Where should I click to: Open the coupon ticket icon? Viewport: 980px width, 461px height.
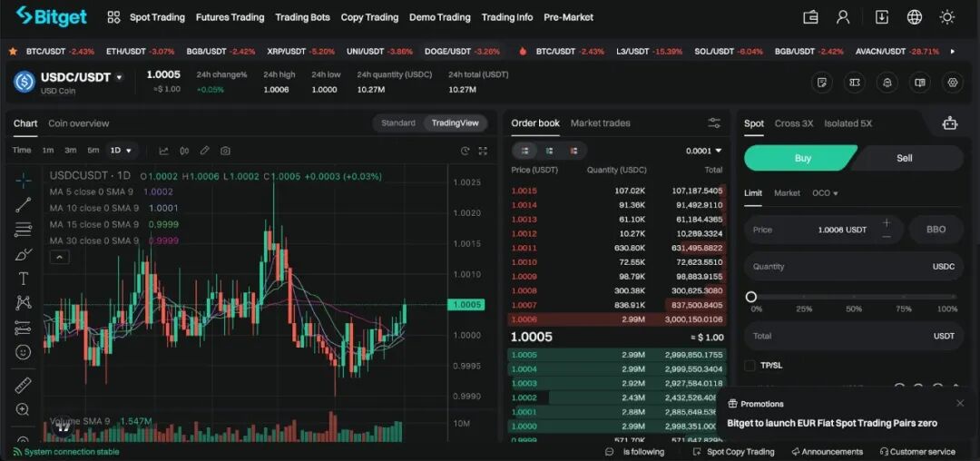point(855,82)
